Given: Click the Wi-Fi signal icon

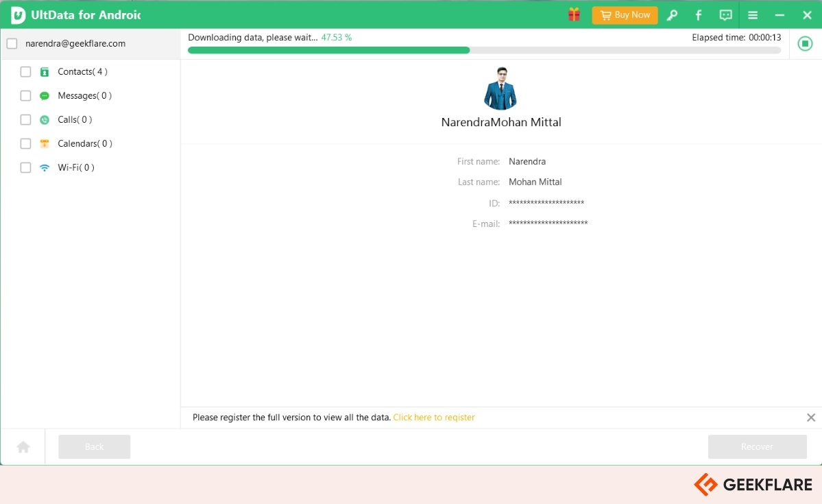Looking at the screenshot, I should (x=45, y=168).
